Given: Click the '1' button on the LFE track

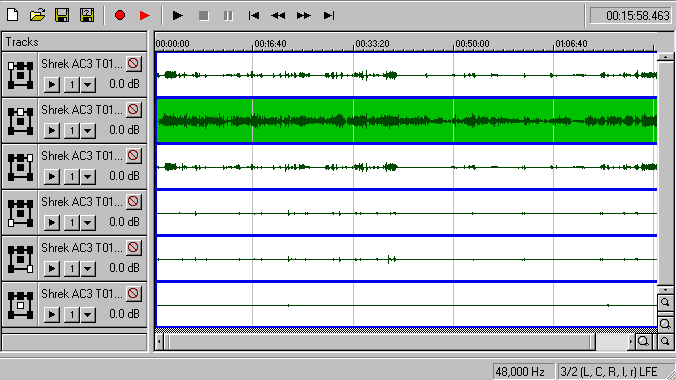Looking at the screenshot, I should point(72,315).
